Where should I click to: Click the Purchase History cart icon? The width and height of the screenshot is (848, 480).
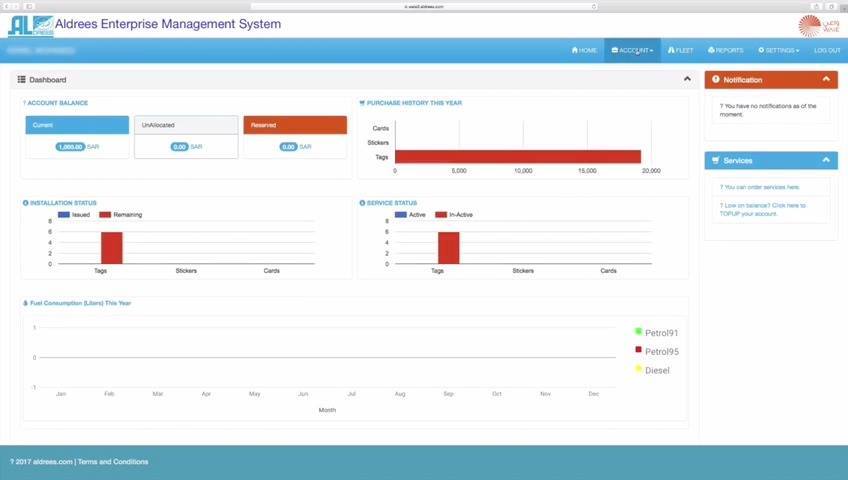pos(362,103)
